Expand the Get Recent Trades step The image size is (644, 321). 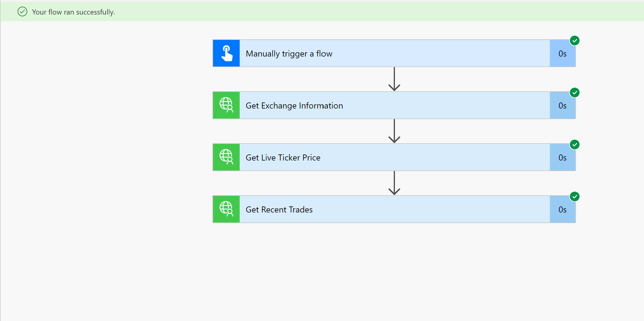click(394, 209)
